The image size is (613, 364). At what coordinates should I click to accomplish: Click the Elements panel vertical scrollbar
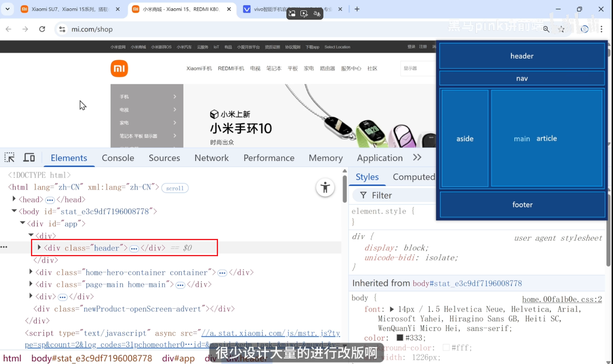click(345, 188)
